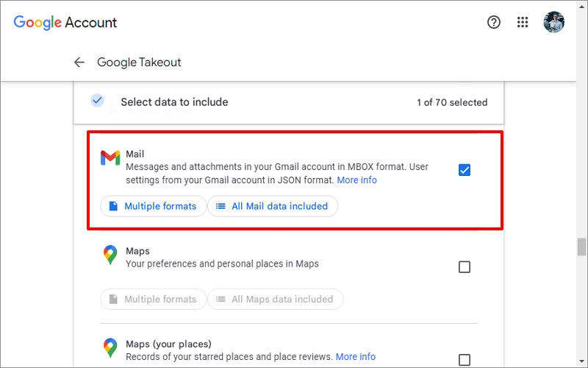This screenshot has width=588, height=368.
Task: Check the Maps checkbox
Action: click(x=465, y=267)
